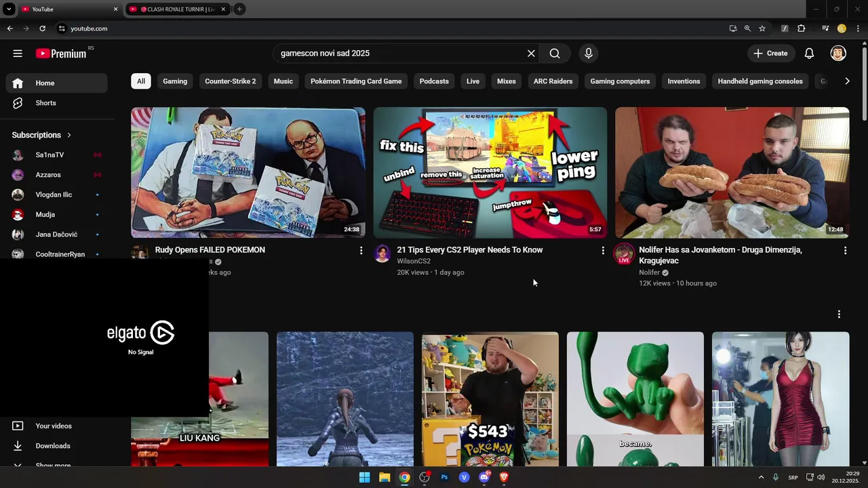Open Chrome three-dot menu

coord(858,28)
